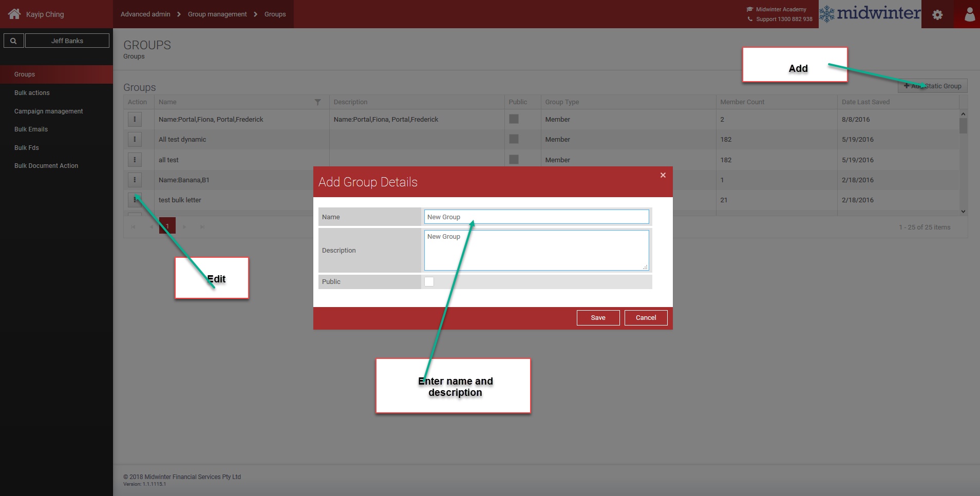980x496 pixels.
Task: Sort by the Description column header
Action: point(351,102)
